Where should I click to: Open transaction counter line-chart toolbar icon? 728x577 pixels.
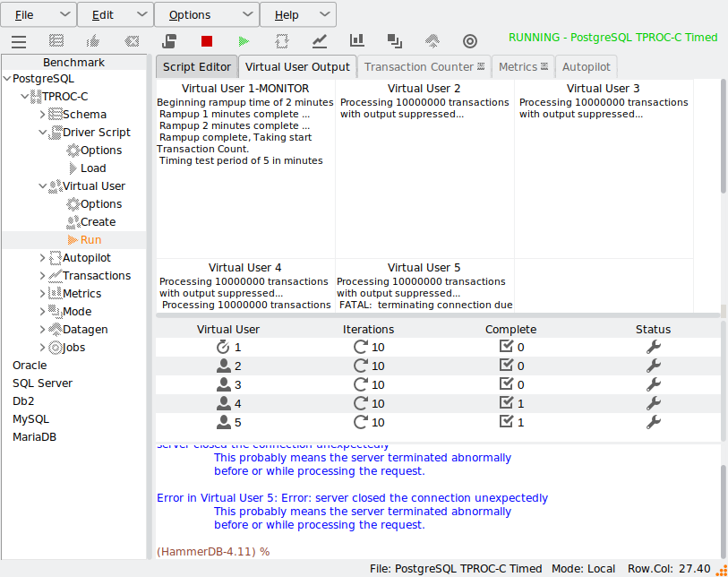320,41
